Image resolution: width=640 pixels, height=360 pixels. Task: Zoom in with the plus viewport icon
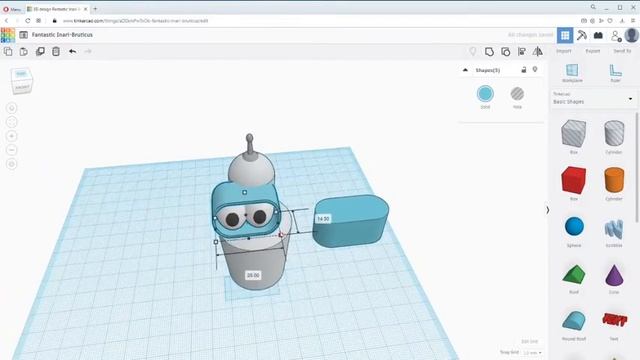click(12, 136)
